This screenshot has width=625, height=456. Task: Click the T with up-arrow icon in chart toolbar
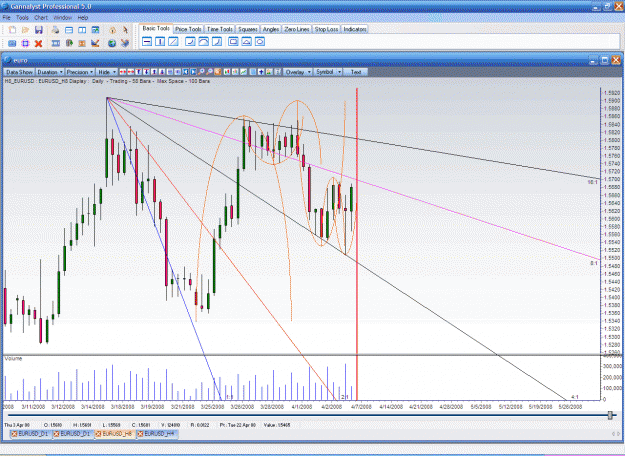(x=139, y=72)
